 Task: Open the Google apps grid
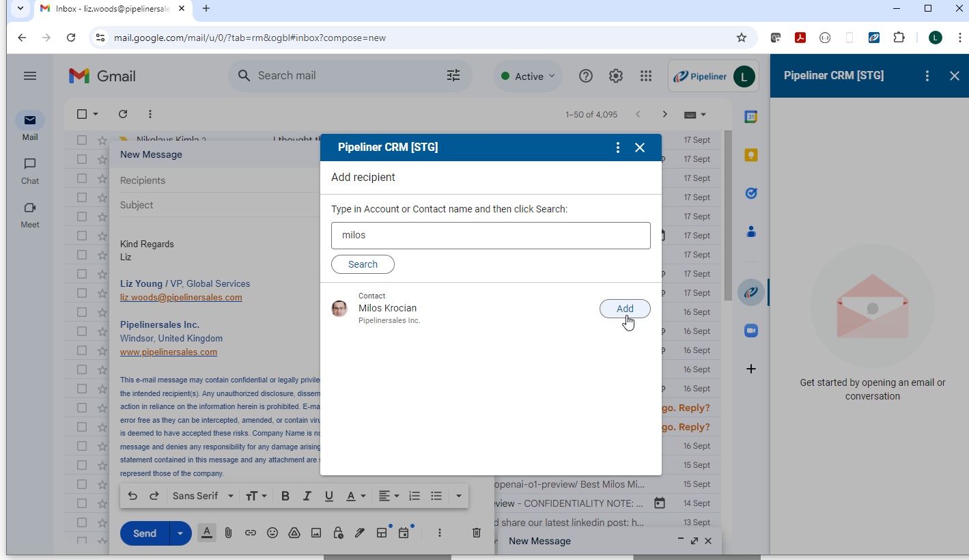pyautogui.click(x=646, y=76)
